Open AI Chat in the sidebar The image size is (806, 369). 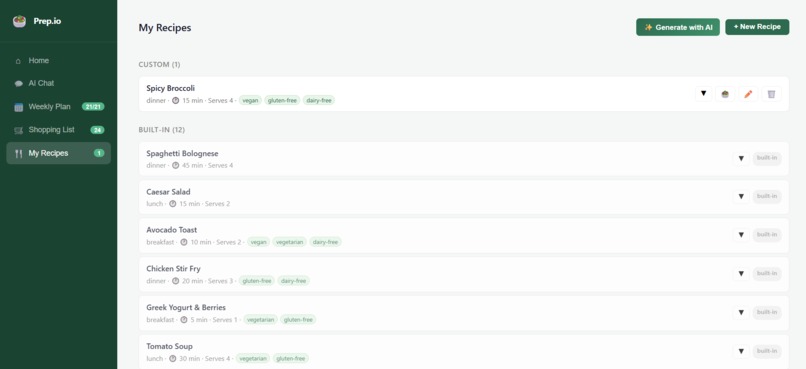tap(58, 83)
